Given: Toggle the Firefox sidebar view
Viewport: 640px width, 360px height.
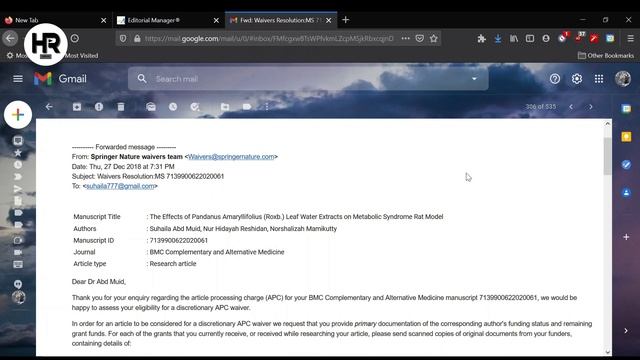Looking at the screenshot, I should click(x=530, y=38).
